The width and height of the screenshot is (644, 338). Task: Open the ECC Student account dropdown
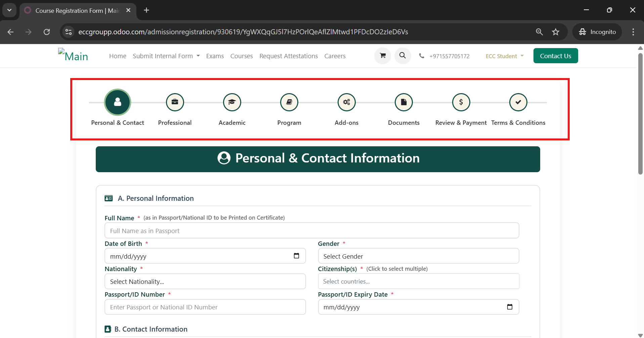pyautogui.click(x=504, y=56)
